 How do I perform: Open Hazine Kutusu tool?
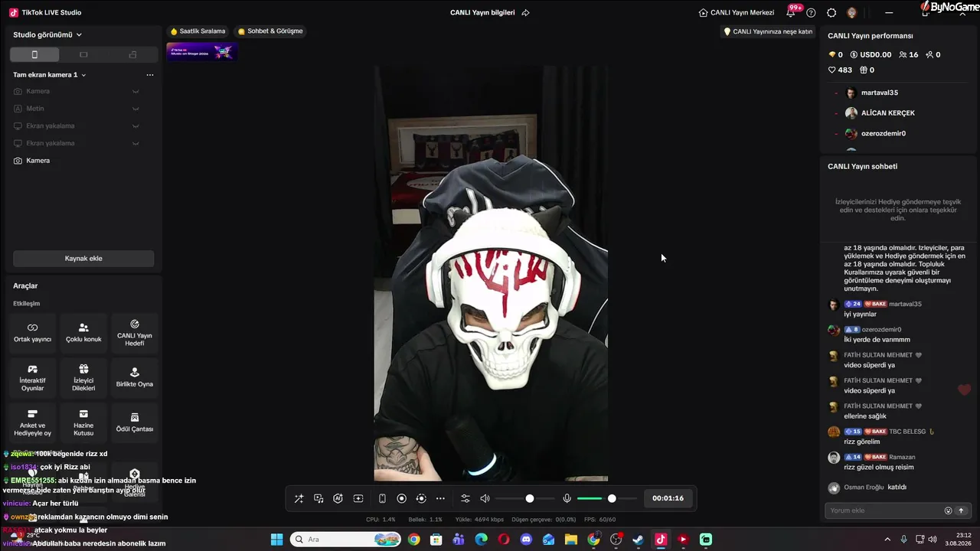83,423
